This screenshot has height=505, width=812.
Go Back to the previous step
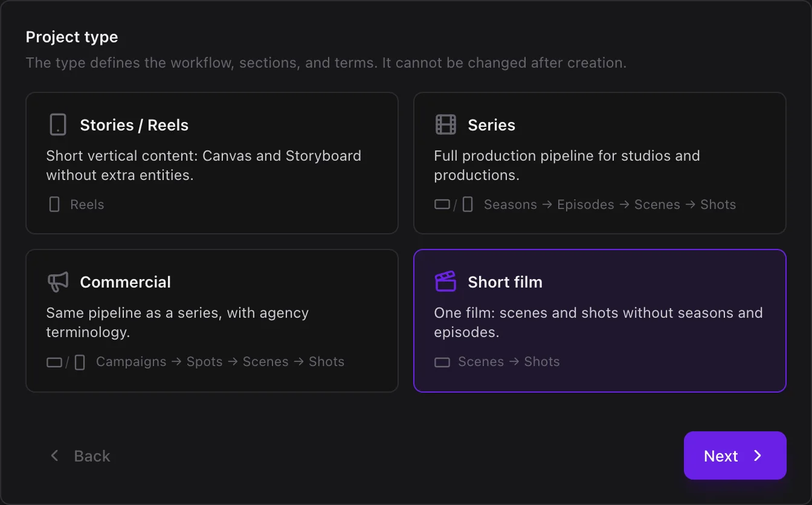(x=80, y=455)
